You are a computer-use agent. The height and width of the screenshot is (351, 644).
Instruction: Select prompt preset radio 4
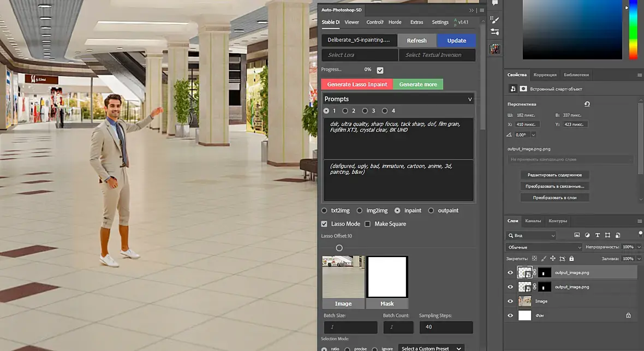click(384, 111)
